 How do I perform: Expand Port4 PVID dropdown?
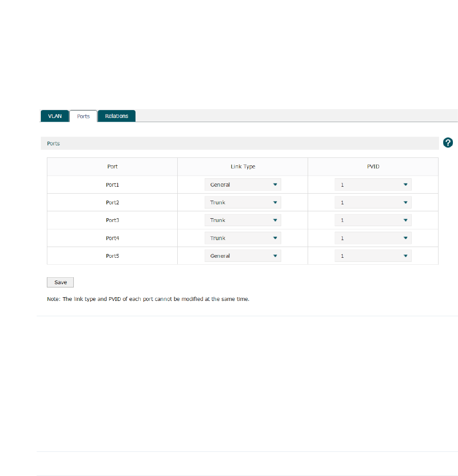click(373, 238)
